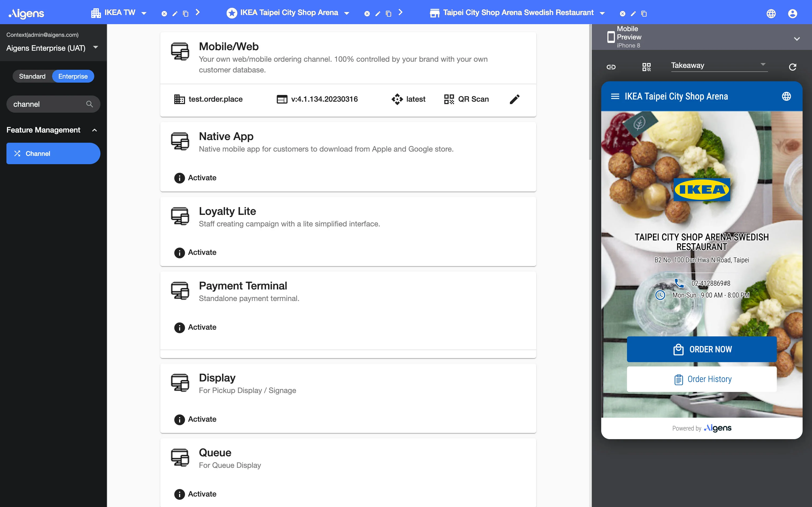Click the Mobile/Web edit pencil icon
Image resolution: width=812 pixels, height=507 pixels.
[514, 99]
